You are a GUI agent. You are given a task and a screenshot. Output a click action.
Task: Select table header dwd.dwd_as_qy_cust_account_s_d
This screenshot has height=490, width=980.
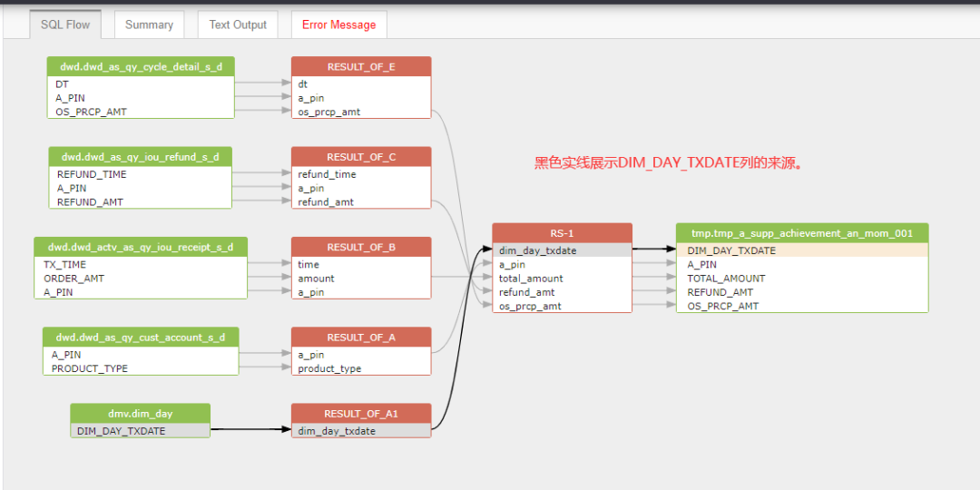[141, 337]
